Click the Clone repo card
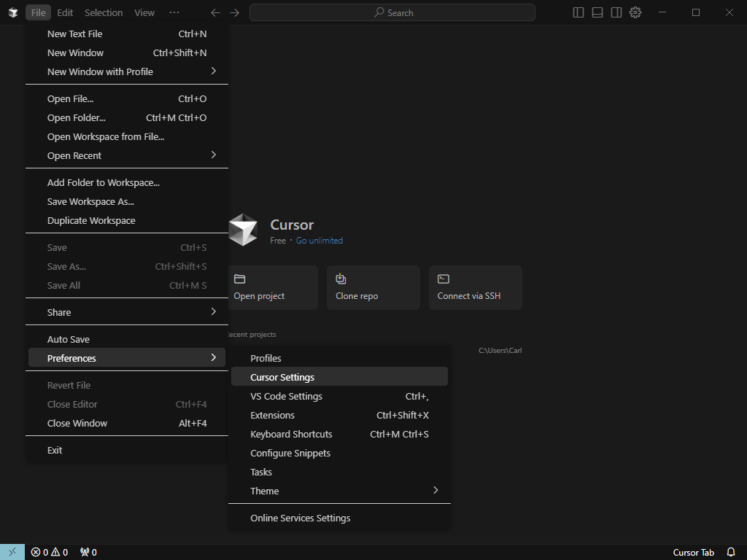747x560 pixels. pyautogui.click(x=373, y=287)
